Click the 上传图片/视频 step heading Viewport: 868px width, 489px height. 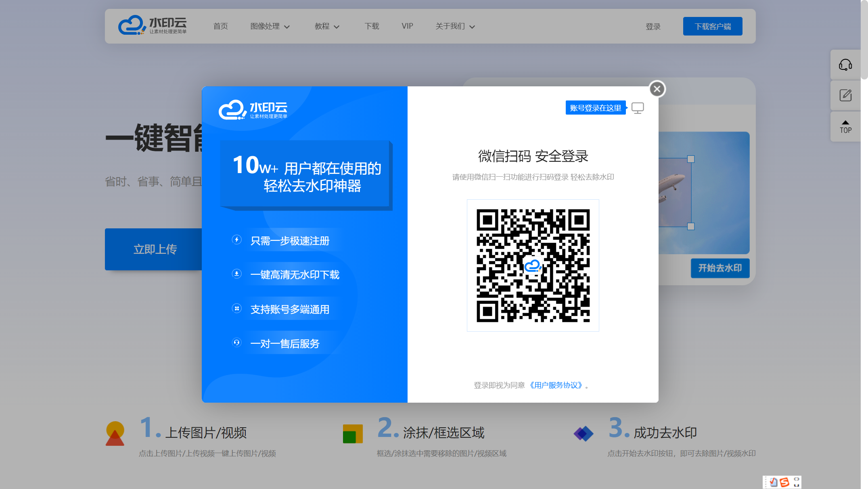click(206, 433)
